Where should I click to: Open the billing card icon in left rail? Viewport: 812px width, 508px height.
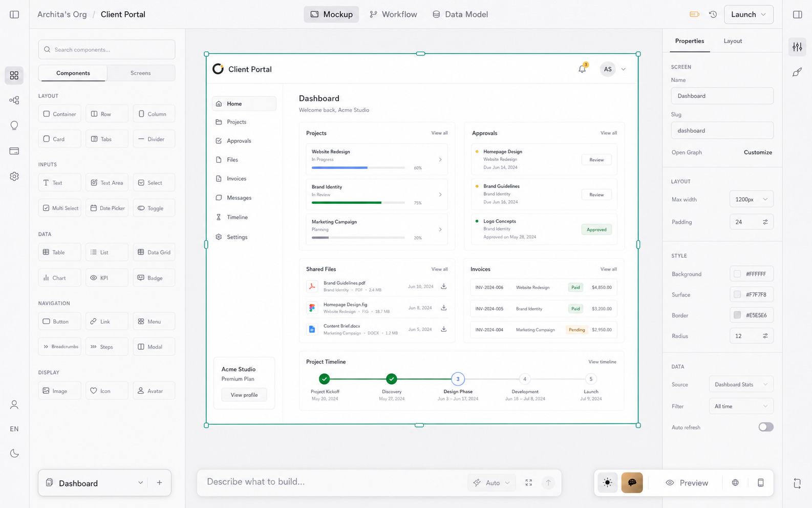coord(14,151)
